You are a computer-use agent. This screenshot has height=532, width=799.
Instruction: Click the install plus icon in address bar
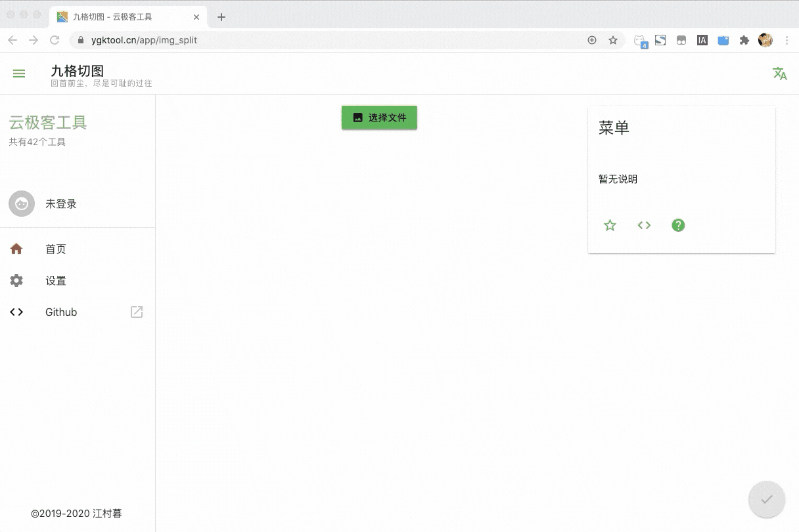592,40
